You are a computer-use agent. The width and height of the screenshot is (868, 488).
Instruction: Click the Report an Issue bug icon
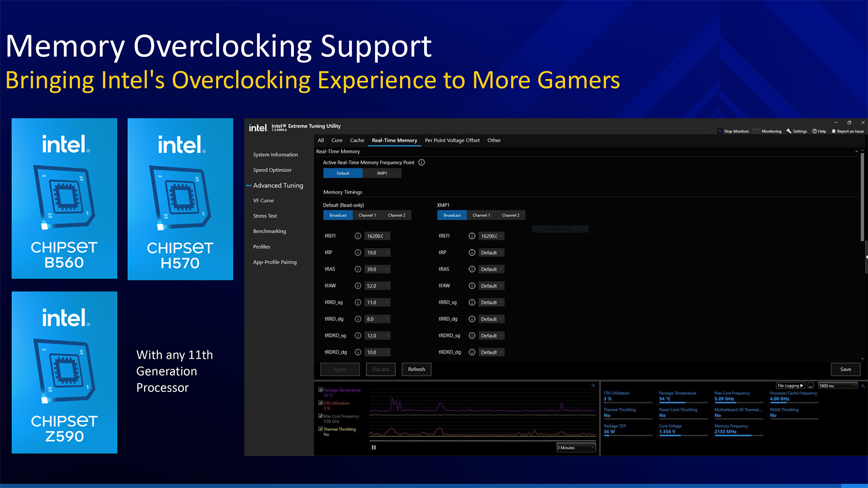point(834,131)
